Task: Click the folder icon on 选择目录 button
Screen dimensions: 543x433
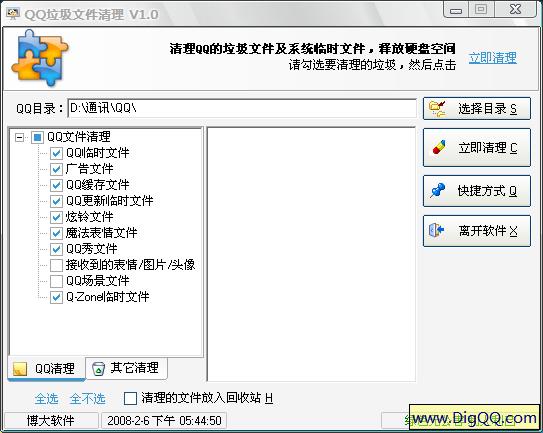Action: coord(437,109)
